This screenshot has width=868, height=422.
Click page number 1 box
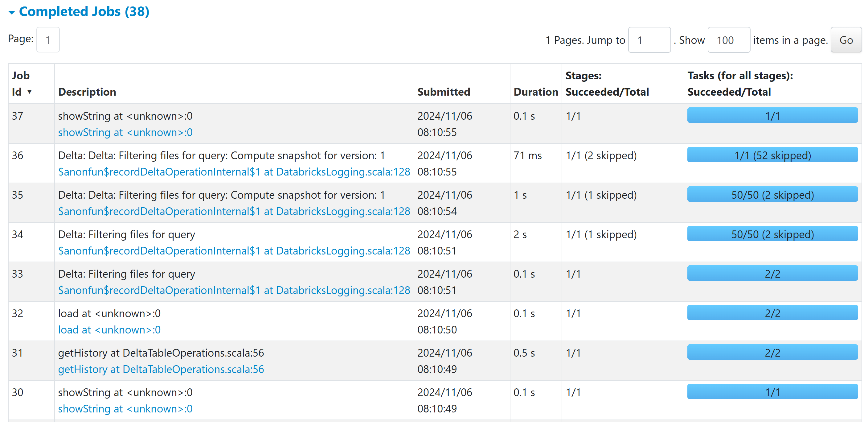[48, 40]
